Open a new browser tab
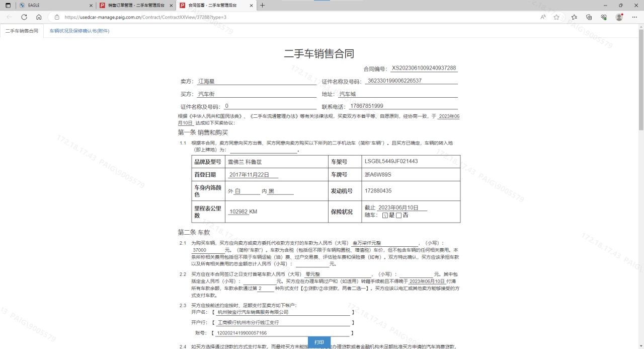644x349 pixels. pos(262,5)
